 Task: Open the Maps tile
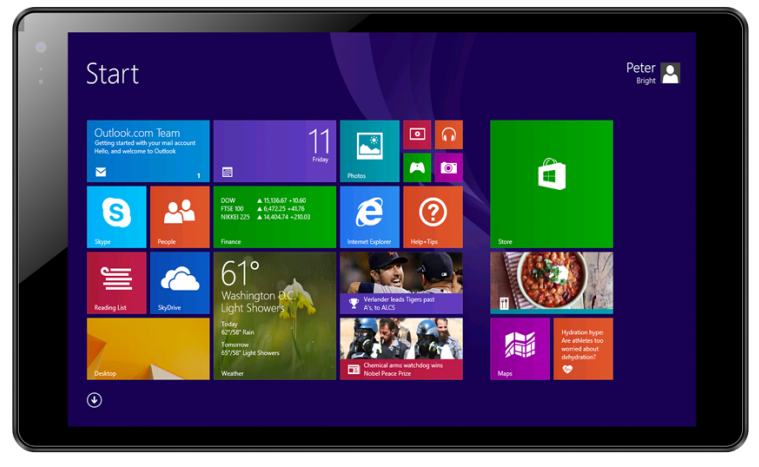(520, 348)
